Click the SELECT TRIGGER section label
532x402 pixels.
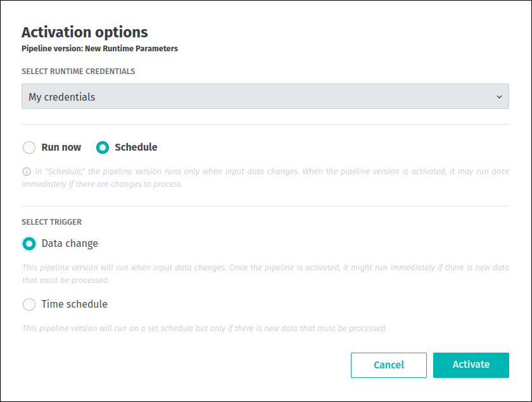[51, 222]
